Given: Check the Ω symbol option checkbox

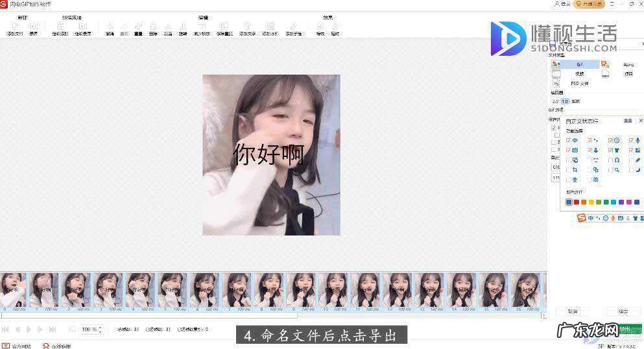Looking at the screenshot, I should (x=611, y=160).
